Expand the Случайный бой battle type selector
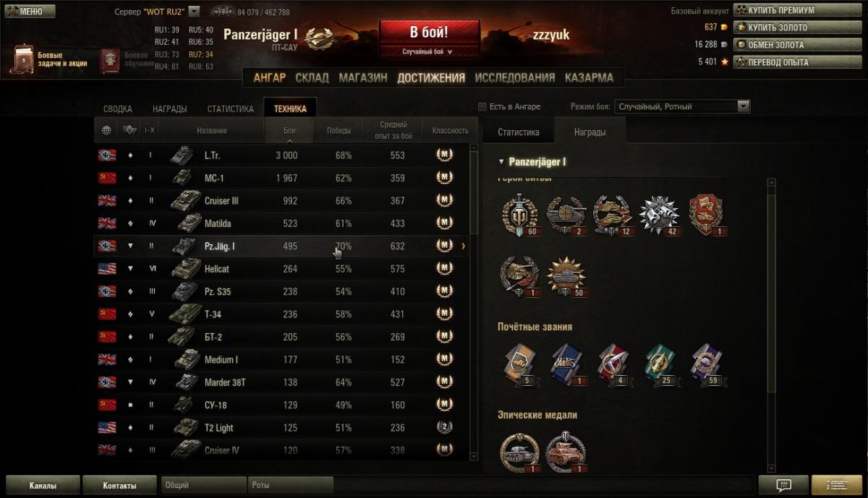This screenshot has height=498, width=868. tap(428, 52)
